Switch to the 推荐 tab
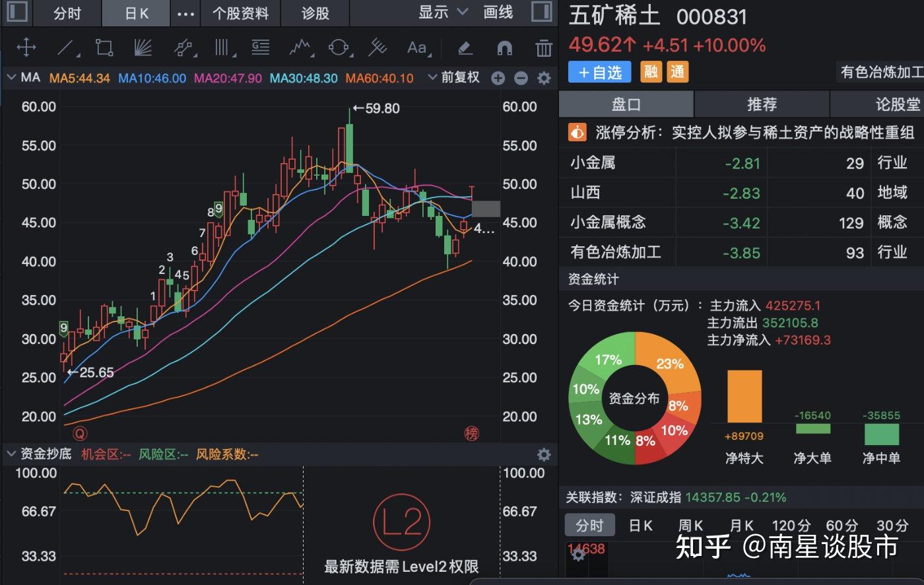The width and height of the screenshot is (924, 585). pyautogui.click(x=762, y=104)
